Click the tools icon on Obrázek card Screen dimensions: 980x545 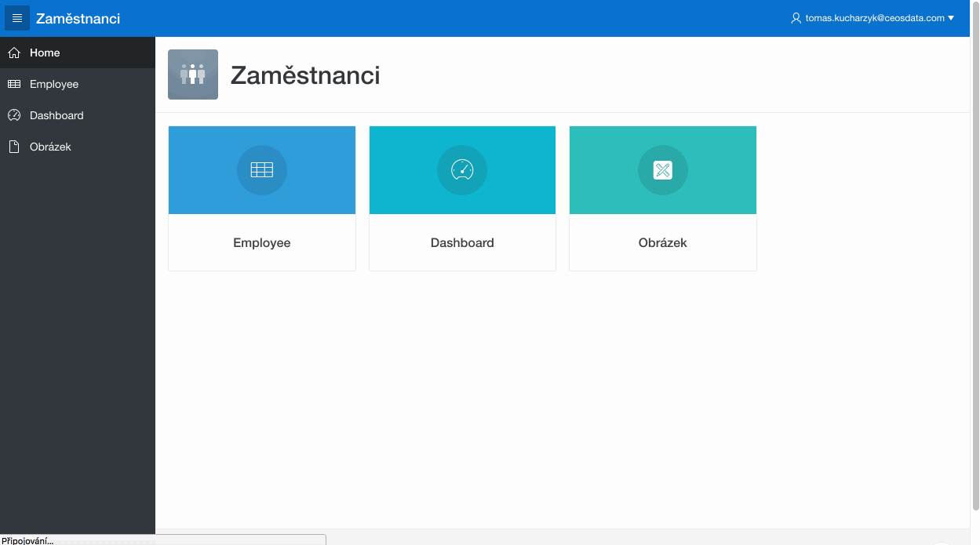click(663, 169)
